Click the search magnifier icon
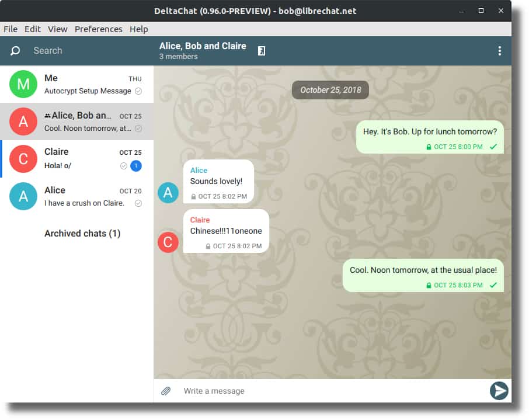The width and height of the screenshot is (529, 420). (15, 51)
